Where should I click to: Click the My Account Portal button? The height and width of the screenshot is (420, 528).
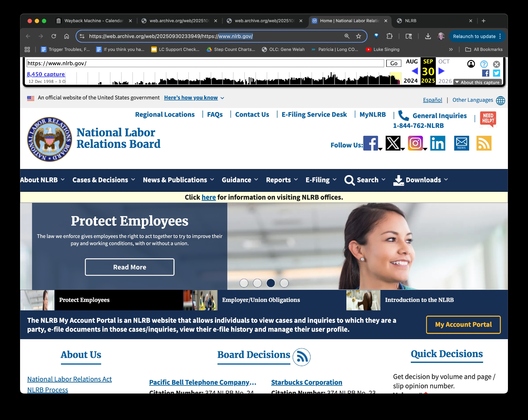(463, 324)
